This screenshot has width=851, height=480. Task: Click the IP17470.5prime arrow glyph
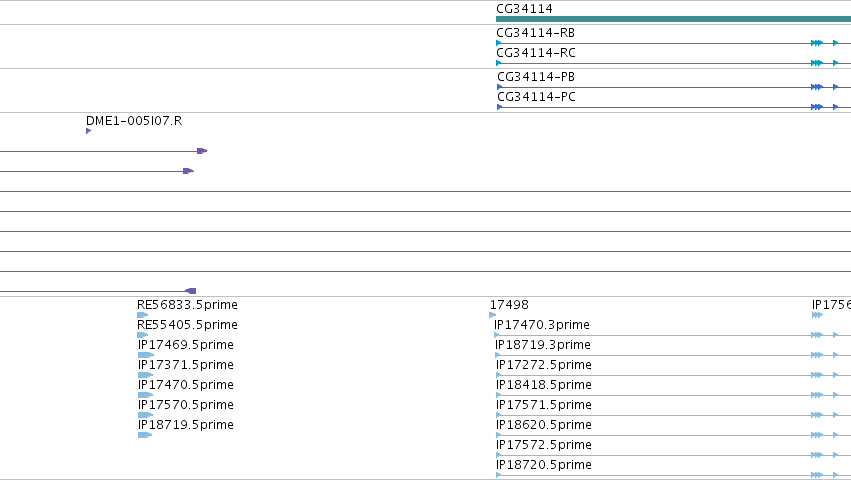[145, 395]
